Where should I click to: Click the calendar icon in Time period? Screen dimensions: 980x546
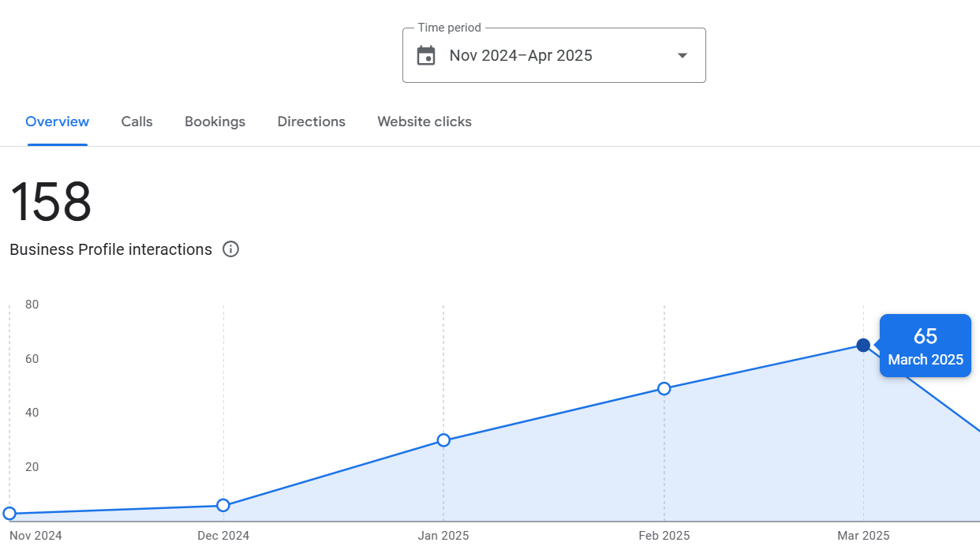tap(426, 55)
